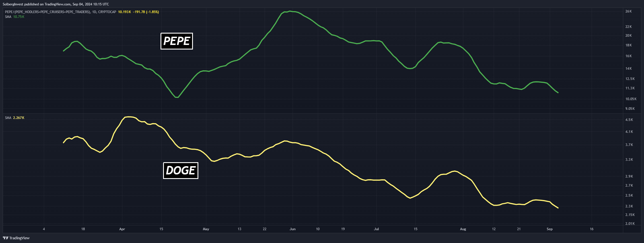Click the 2.5K price axis label
The width and height of the screenshot is (644, 243).
pyautogui.click(x=629, y=195)
